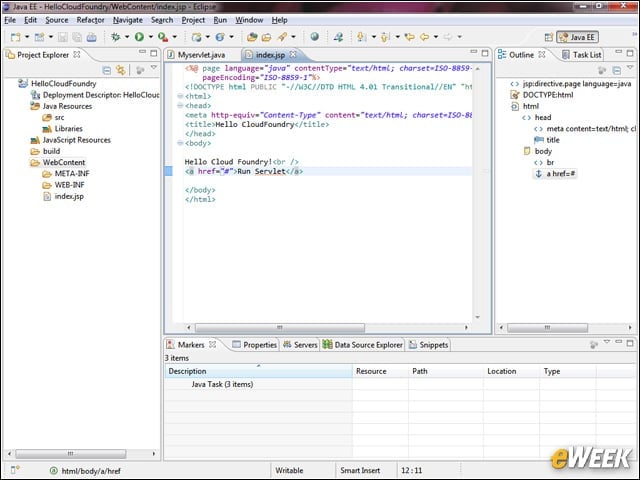Open the Project Explorer view menu triangle
640x480 pixels.
(154, 68)
